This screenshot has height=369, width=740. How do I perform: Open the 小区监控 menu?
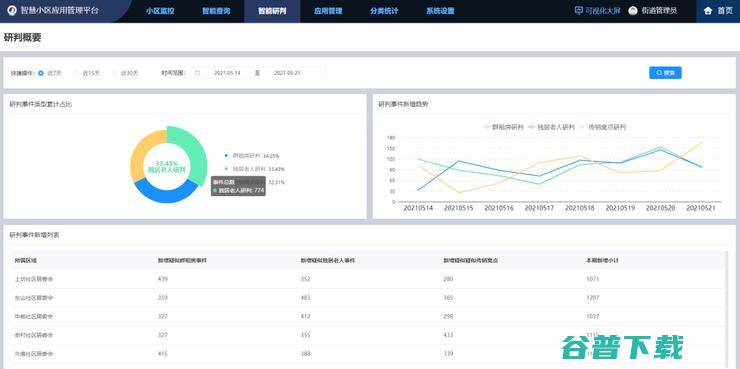(x=160, y=11)
